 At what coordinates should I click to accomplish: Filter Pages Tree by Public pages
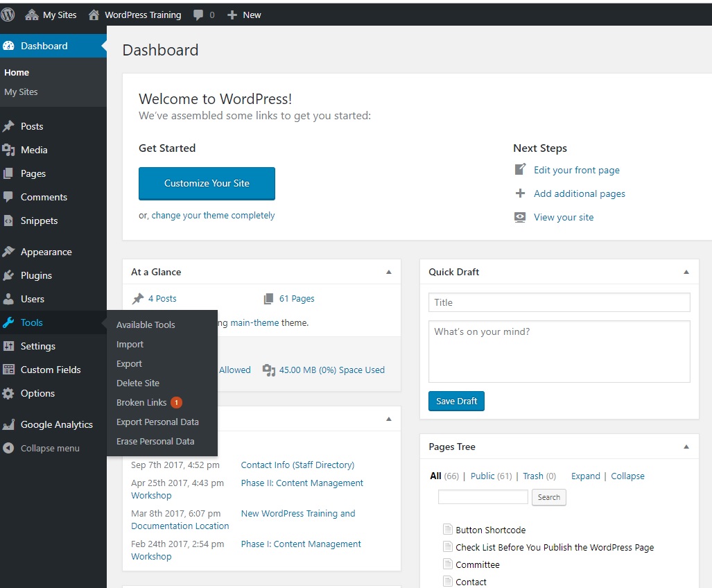point(483,476)
